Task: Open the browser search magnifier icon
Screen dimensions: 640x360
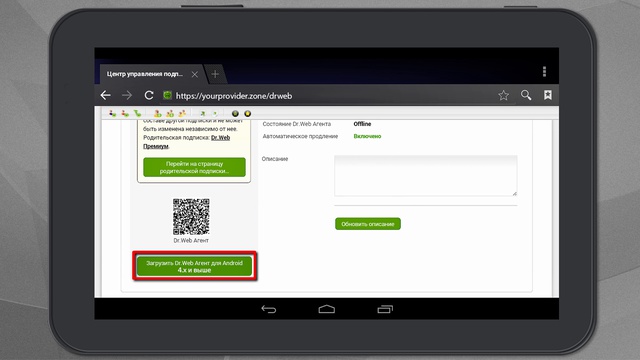Action: (x=526, y=96)
